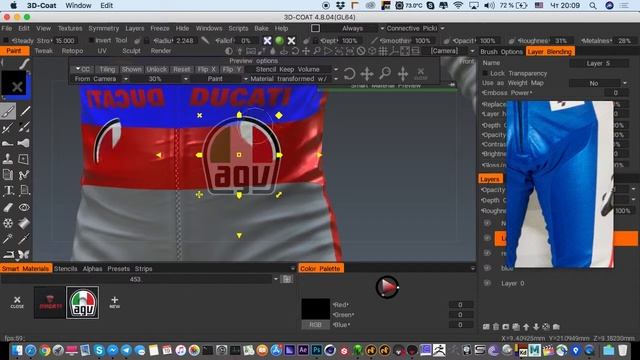Viewport: 640px width, 360px height.
Task: Click the layer Name field showing Layer 5
Action: click(x=599, y=63)
